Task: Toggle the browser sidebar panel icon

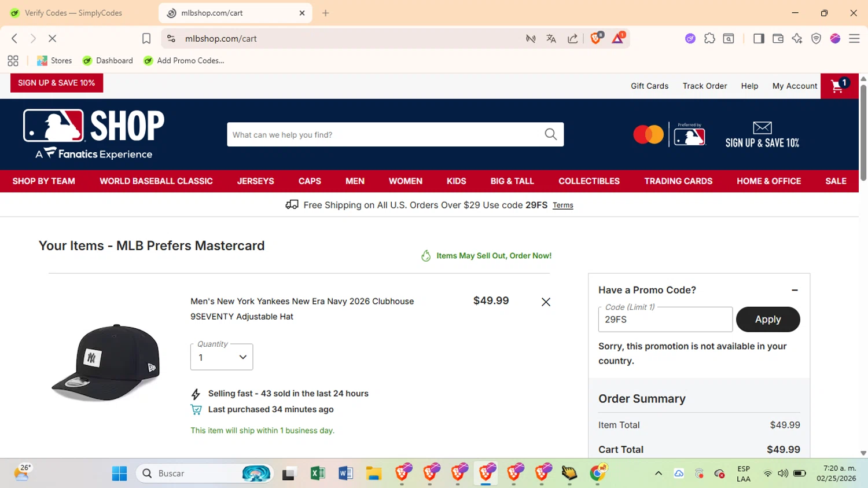Action: [759, 38]
